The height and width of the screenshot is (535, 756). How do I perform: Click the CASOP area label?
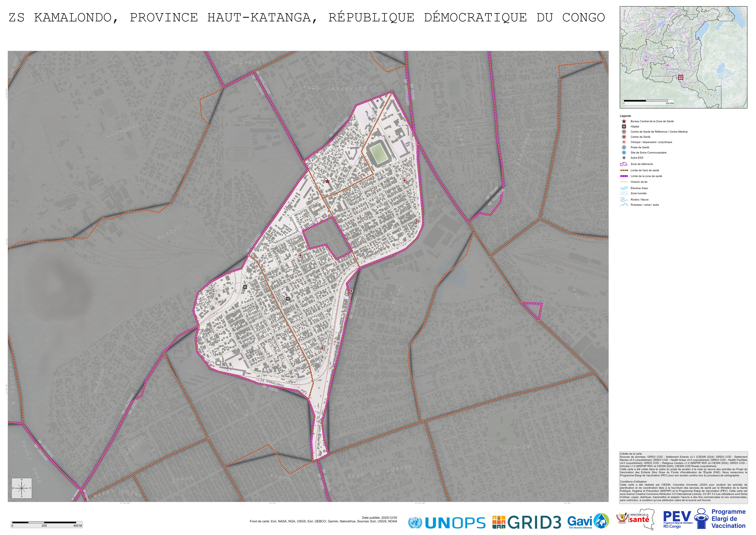tap(280, 477)
